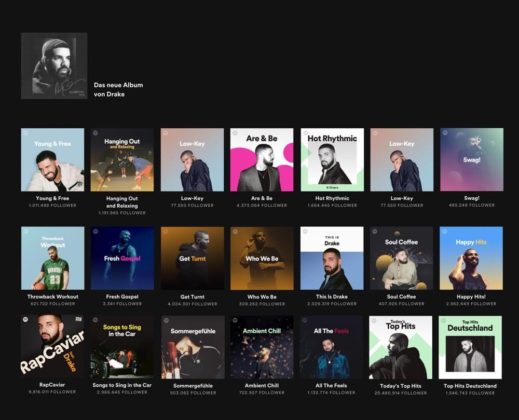The height and width of the screenshot is (420, 519).
Task: Open 'Ambient Chill' title link
Action: click(x=262, y=386)
